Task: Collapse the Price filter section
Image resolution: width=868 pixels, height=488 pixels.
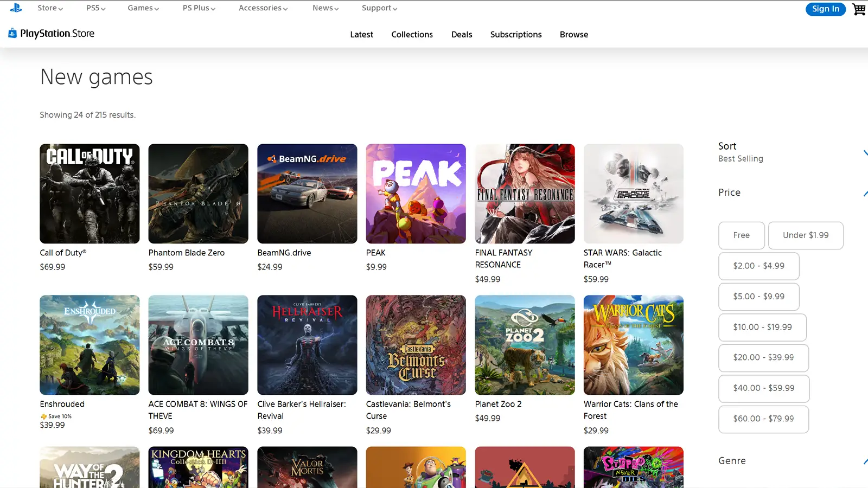Action: [x=792, y=192]
